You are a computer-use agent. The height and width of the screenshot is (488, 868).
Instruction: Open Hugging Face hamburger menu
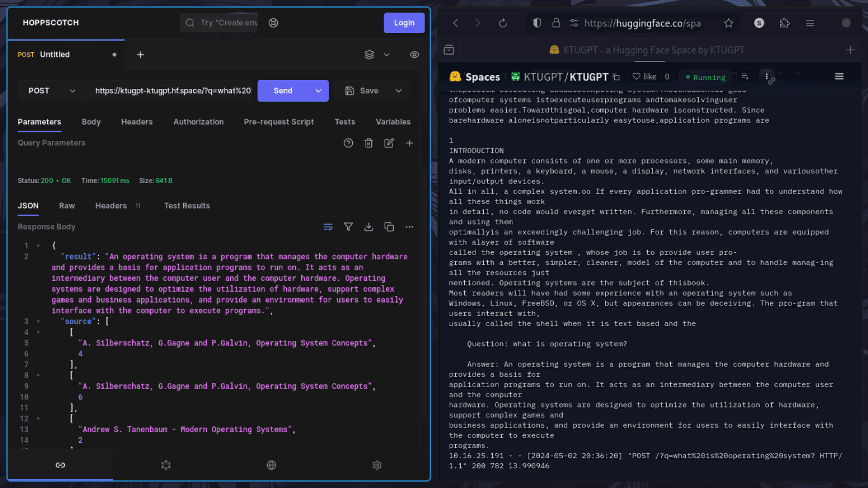[839, 77]
